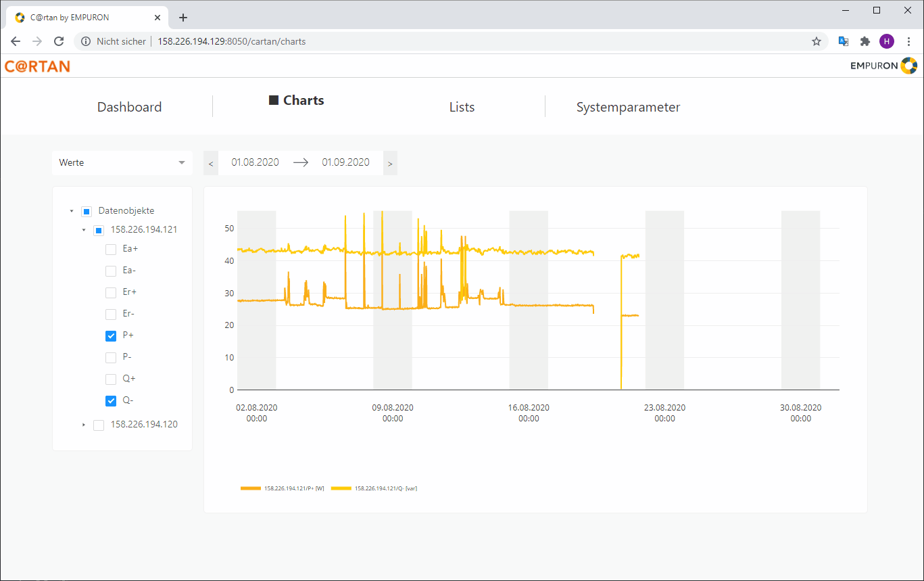Screen dimensions: 924x581
Task: Expand the 158.226.194.120 tree node
Action: (84, 425)
